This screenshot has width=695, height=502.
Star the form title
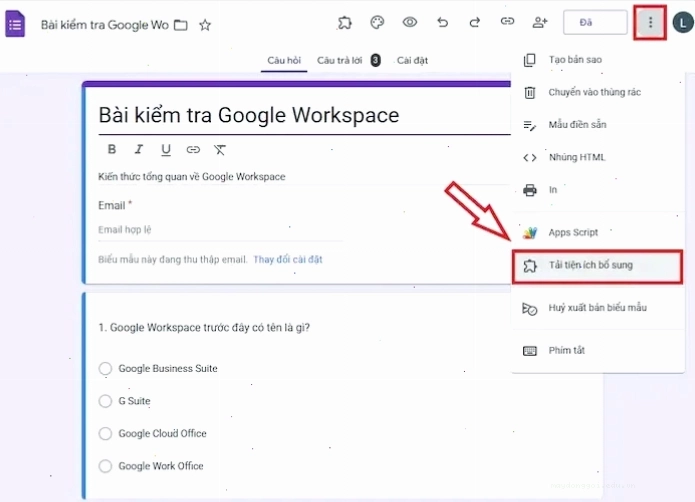coord(205,25)
